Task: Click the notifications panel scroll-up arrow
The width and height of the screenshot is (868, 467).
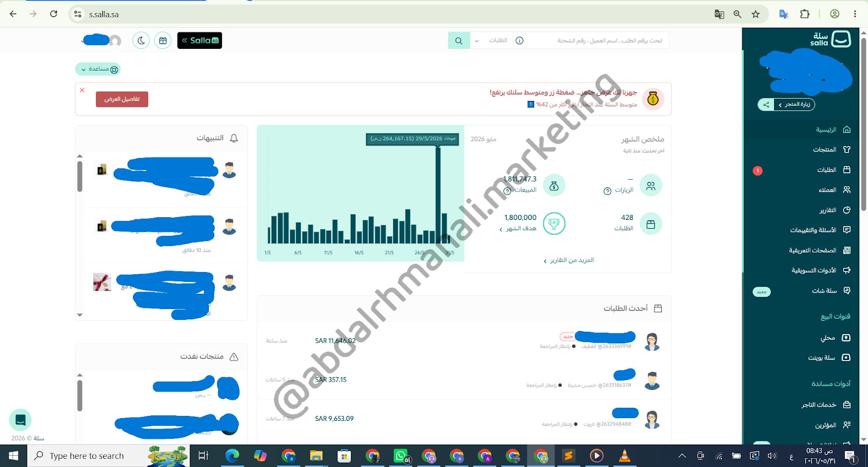Action: (80, 156)
